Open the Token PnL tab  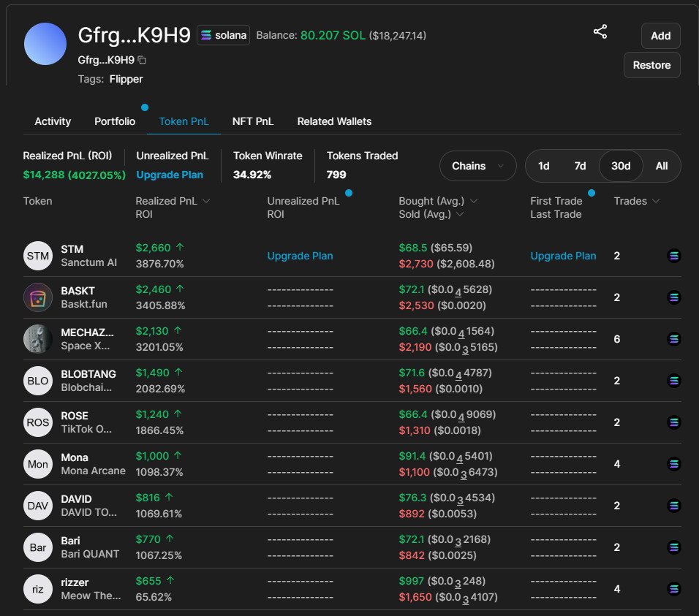[184, 121]
